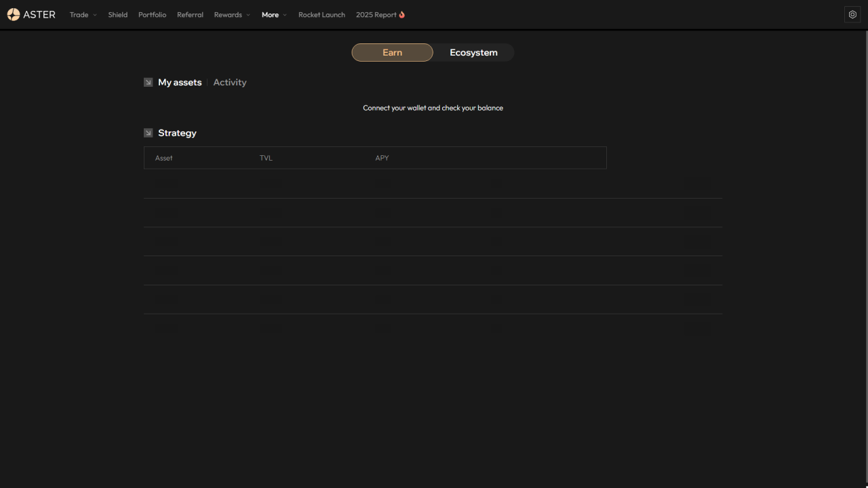Navigate to the Referral page

click(190, 15)
